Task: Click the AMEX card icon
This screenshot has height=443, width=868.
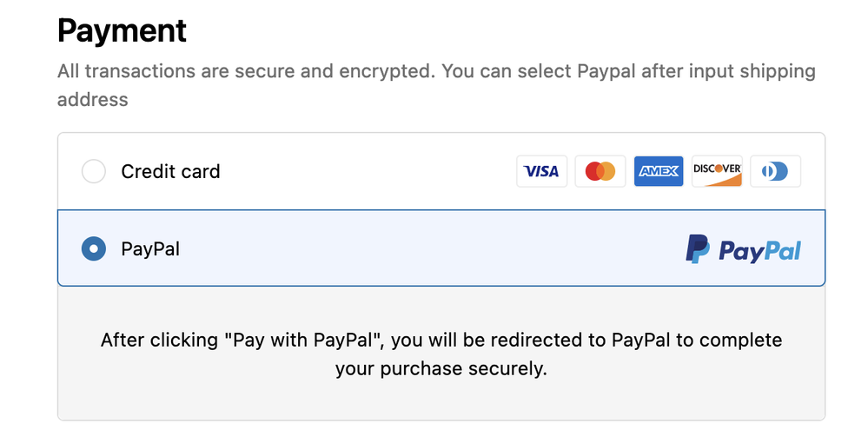Action: 659,171
